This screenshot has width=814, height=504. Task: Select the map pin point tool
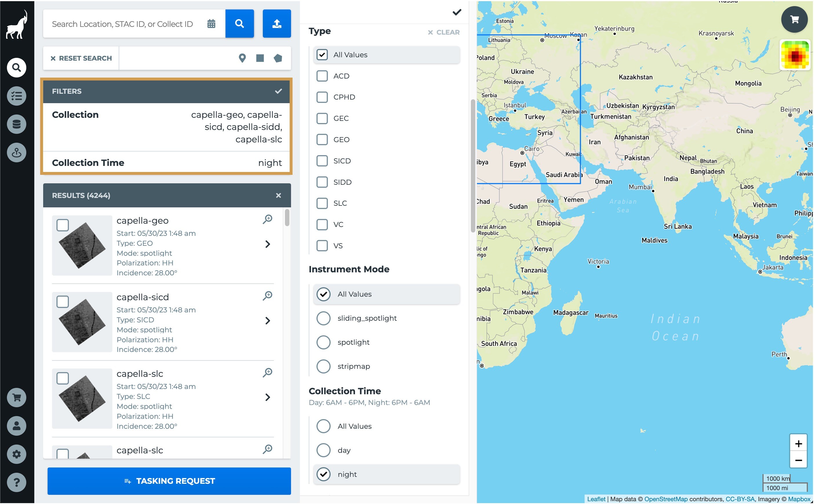point(242,58)
